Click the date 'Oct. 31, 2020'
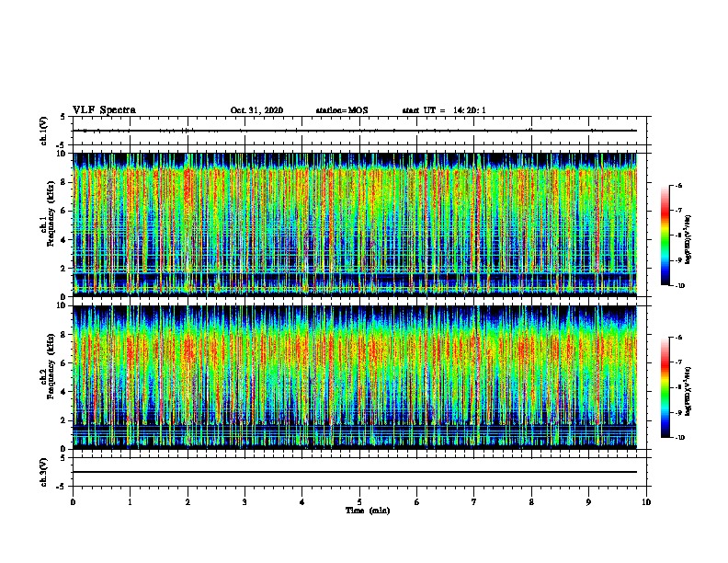 click(x=256, y=110)
